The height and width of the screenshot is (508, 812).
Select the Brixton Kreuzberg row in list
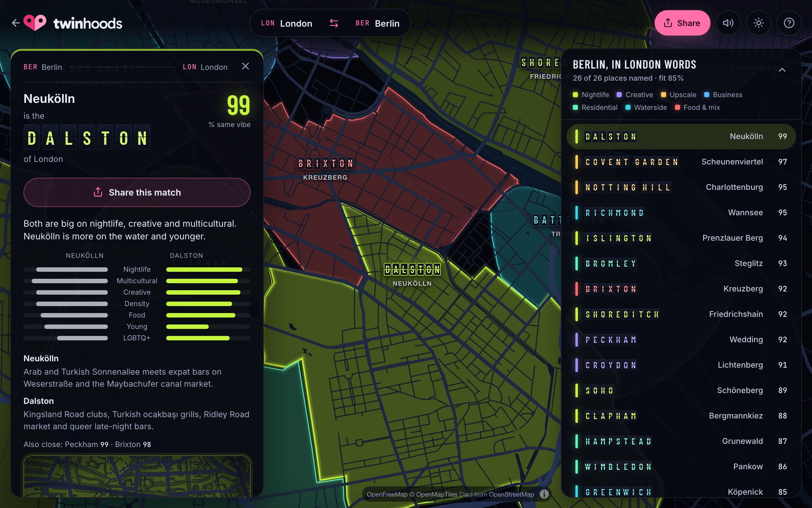[x=681, y=289]
